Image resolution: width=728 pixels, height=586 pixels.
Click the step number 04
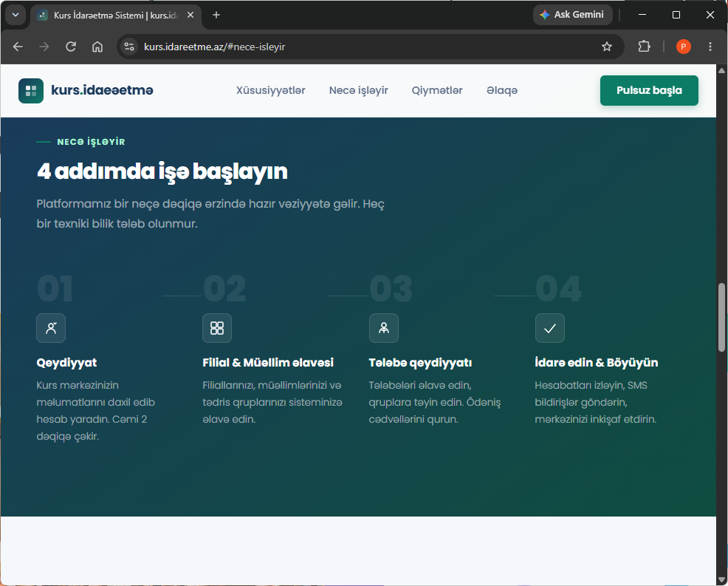[558, 289]
